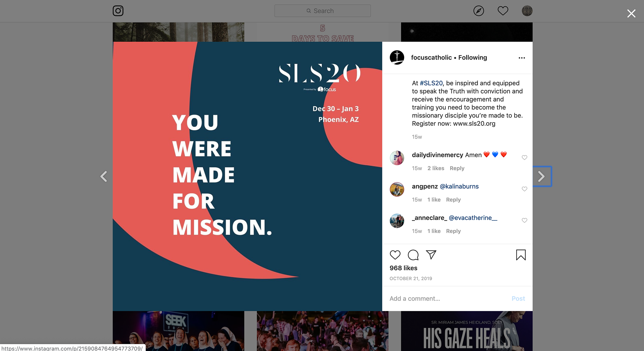Click Reply under dailydivinemercy's comment
The image size is (644, 351).
[x=457, y=168]
